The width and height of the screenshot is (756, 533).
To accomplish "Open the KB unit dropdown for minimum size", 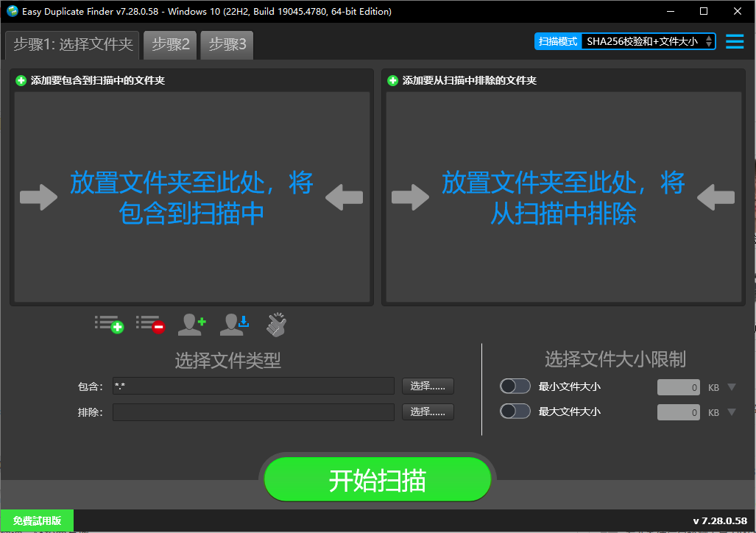I will [x=732, y=386].
